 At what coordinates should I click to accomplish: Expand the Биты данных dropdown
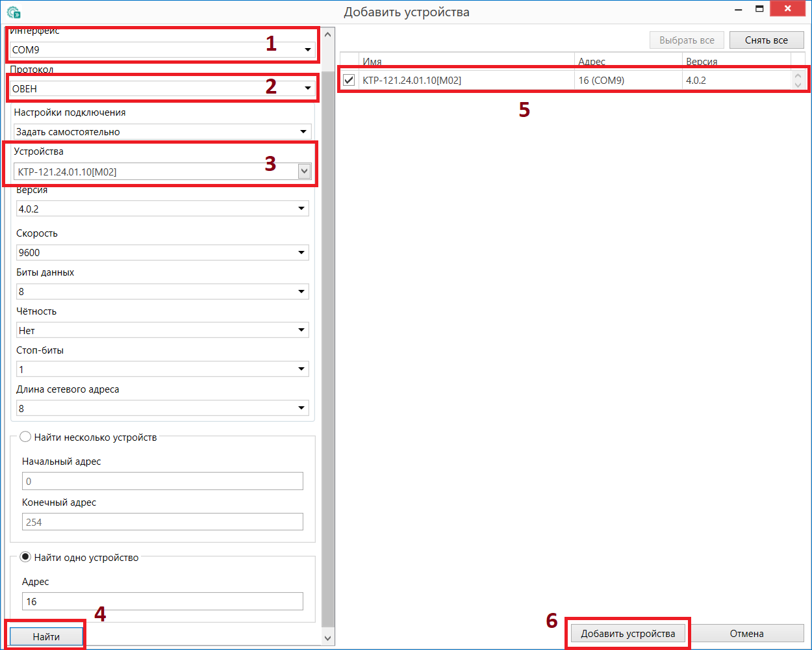click(162, 291)
